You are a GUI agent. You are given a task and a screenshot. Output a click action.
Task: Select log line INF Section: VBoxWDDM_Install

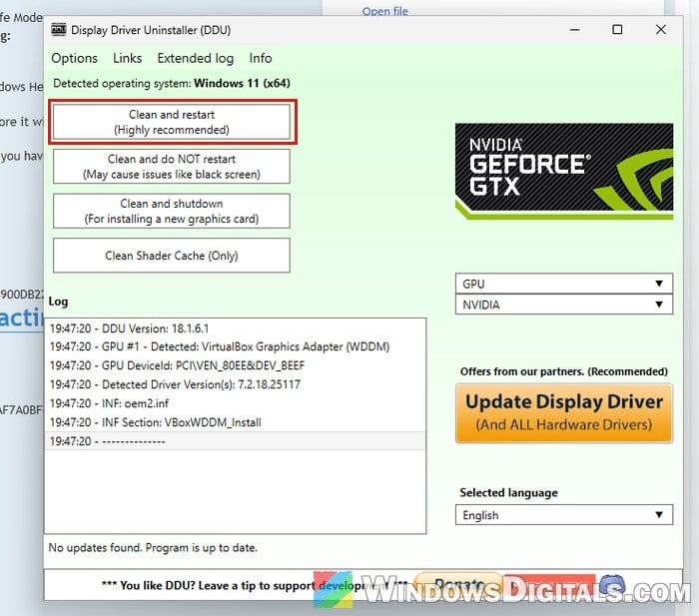point(236,422)
